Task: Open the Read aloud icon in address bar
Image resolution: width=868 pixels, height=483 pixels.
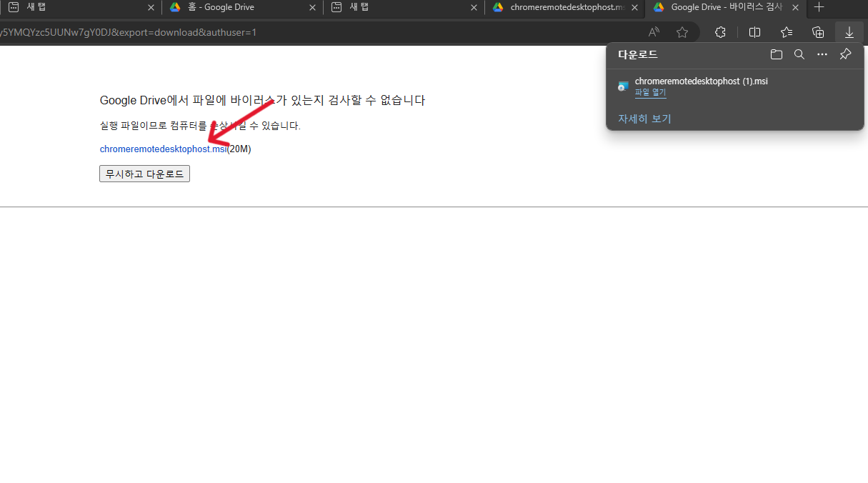Action: (654, 32)
